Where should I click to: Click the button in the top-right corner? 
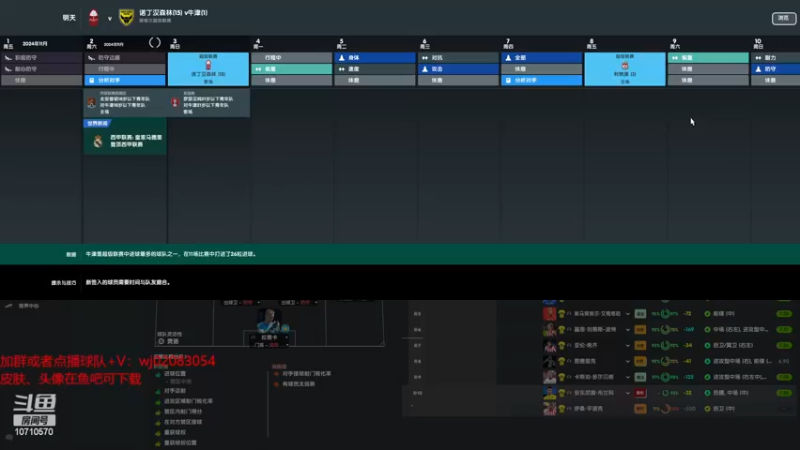point(784,18)
